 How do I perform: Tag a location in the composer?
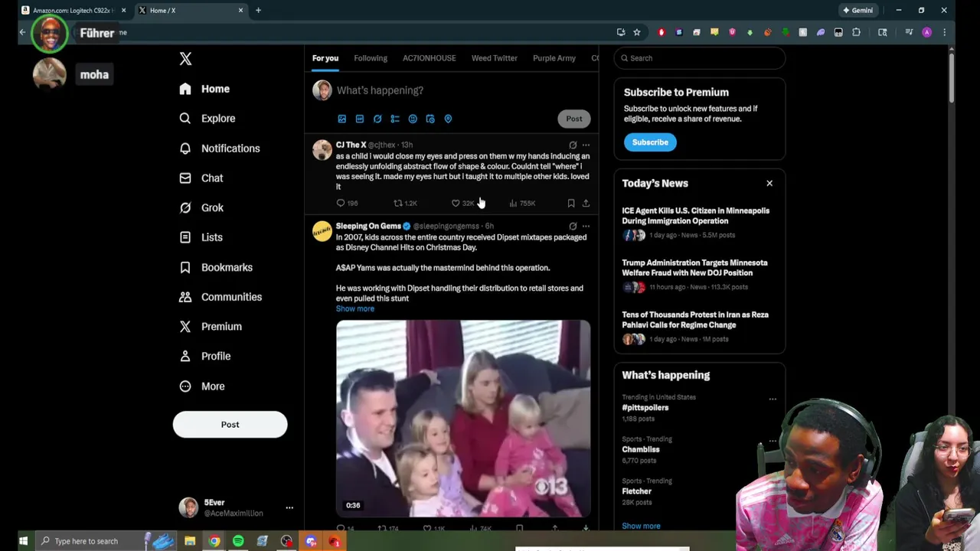pyautogui.click(x=448, y=119)
